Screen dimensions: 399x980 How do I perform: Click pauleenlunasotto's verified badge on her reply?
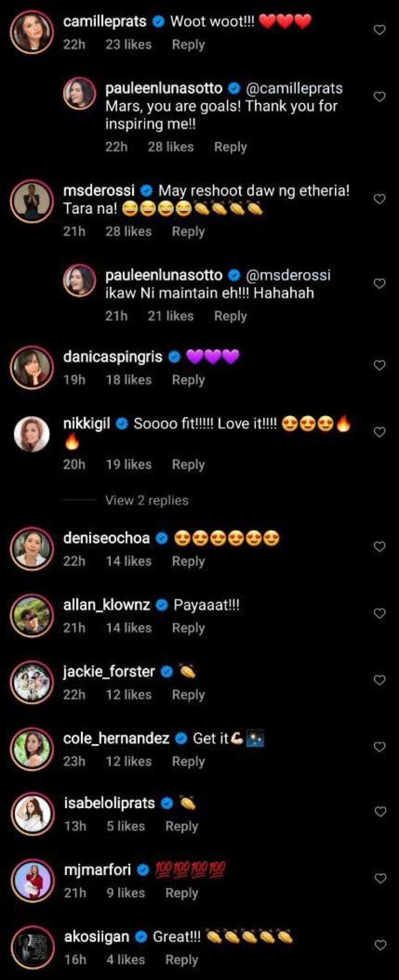pyautogui.click(x=233, y=87)
